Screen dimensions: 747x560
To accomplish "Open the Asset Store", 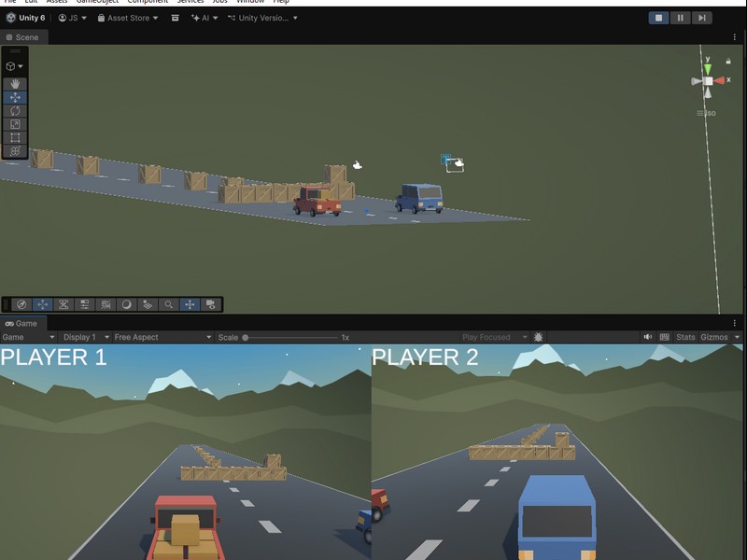I will [126, 17].
